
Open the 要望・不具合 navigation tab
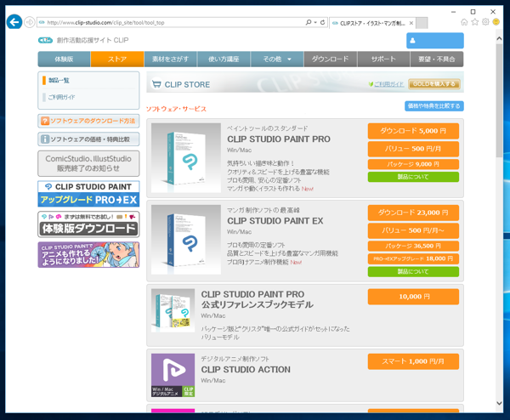(437, 60)
